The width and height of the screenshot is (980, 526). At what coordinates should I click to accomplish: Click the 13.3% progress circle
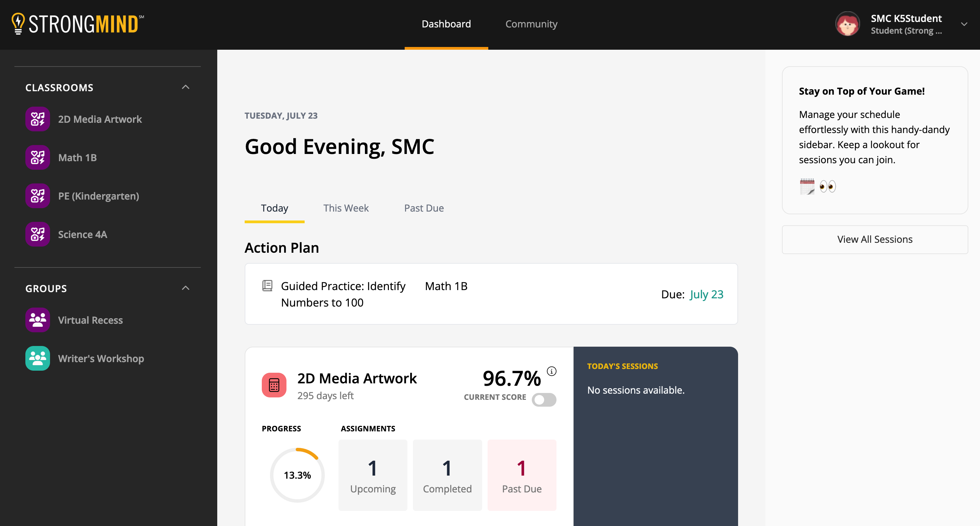click(x=297, y=475)
